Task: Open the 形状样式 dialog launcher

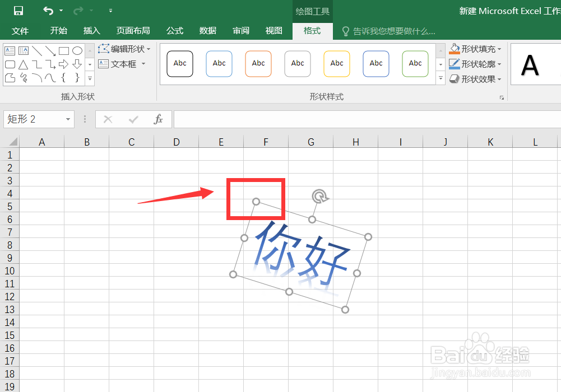Action: coord(502,97)
